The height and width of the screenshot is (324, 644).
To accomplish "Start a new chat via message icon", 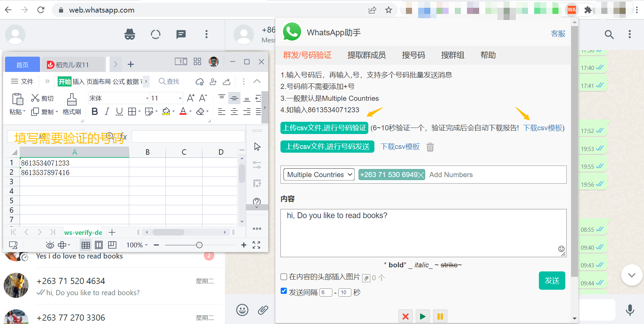I will point(181,34).
